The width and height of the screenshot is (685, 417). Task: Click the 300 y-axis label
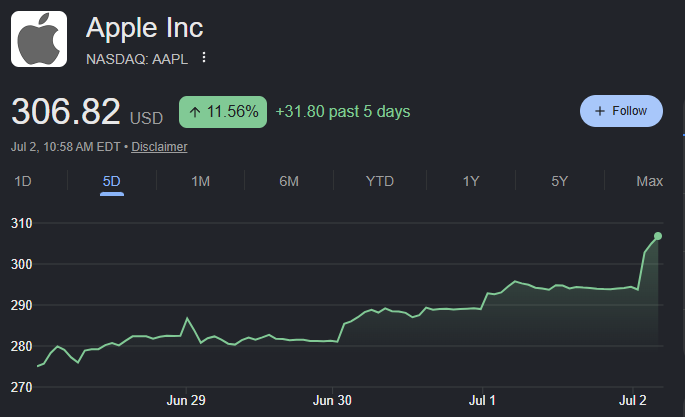(21, 264)
